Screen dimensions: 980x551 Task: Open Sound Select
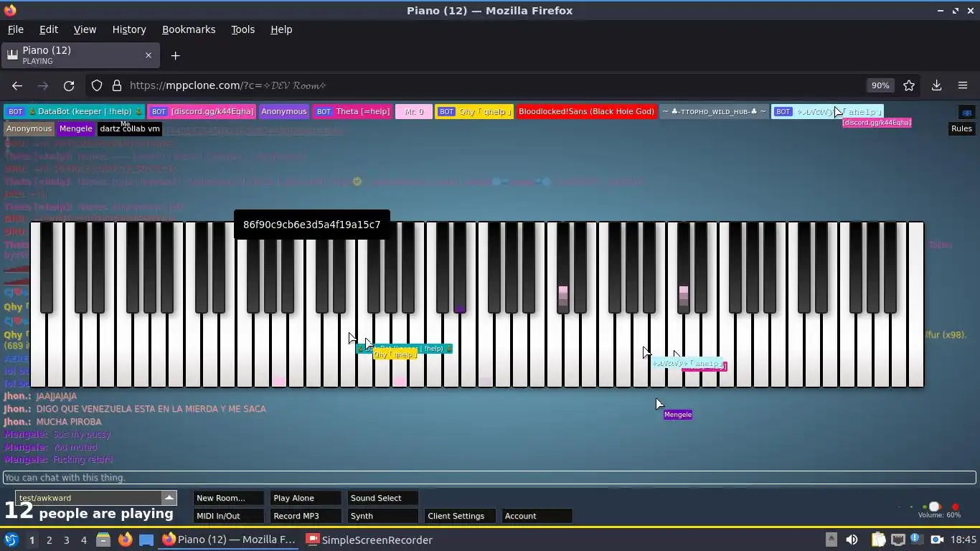click(x=382, y=498)
